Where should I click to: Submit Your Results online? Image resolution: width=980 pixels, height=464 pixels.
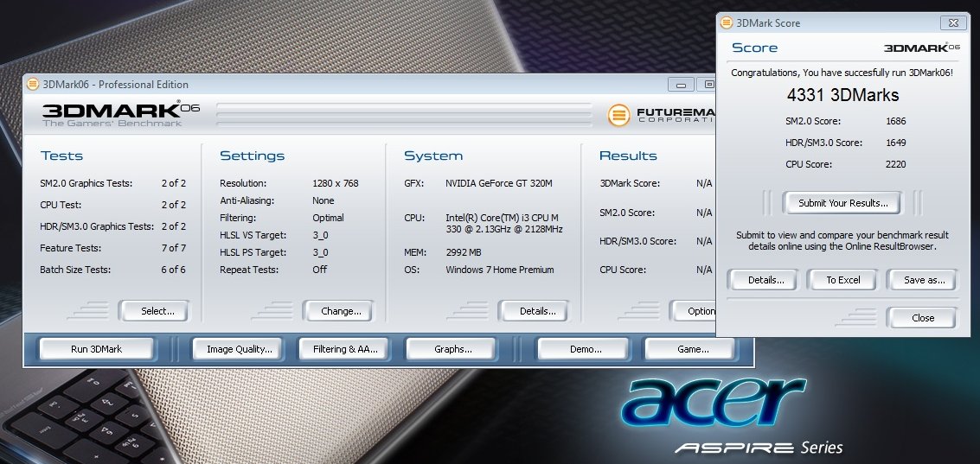coord(842,203)
